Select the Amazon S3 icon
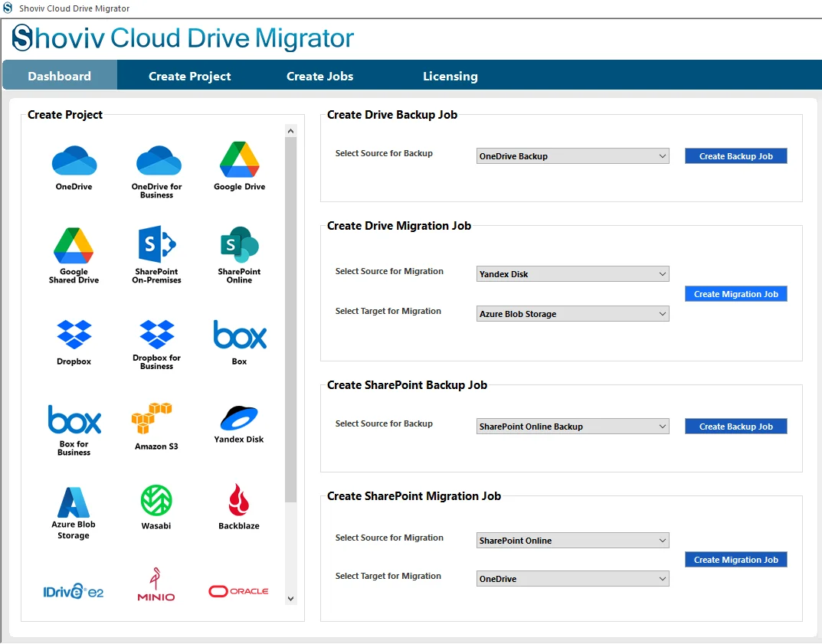This screenshot has width=822, height=644. coord(152,418)
